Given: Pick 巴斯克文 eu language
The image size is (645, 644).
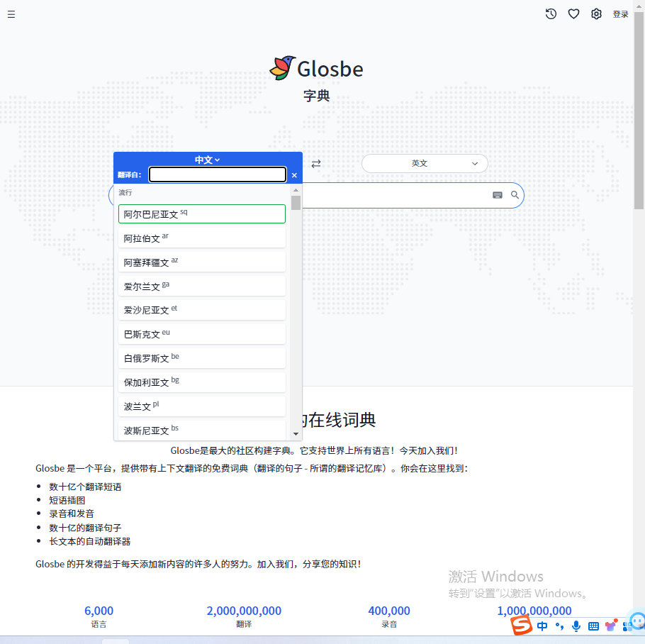Looking at the screenshot, I should tap(202, 334).
